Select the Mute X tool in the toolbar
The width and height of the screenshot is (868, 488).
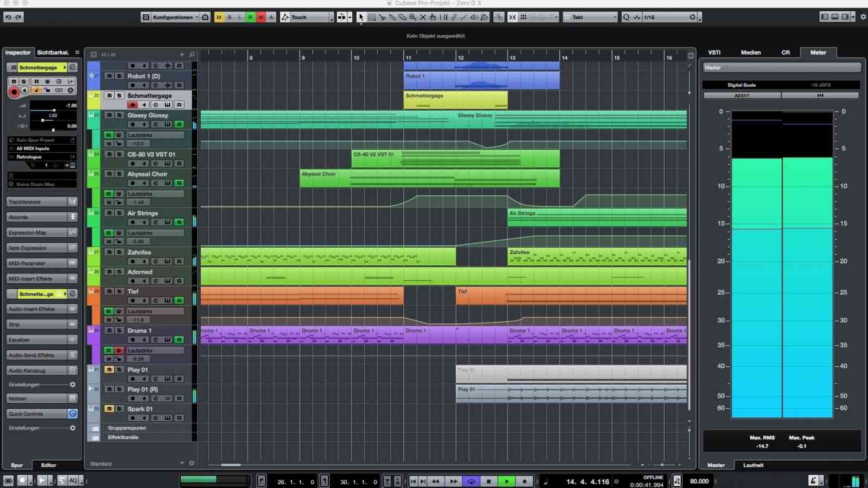(x=422, y=17)
